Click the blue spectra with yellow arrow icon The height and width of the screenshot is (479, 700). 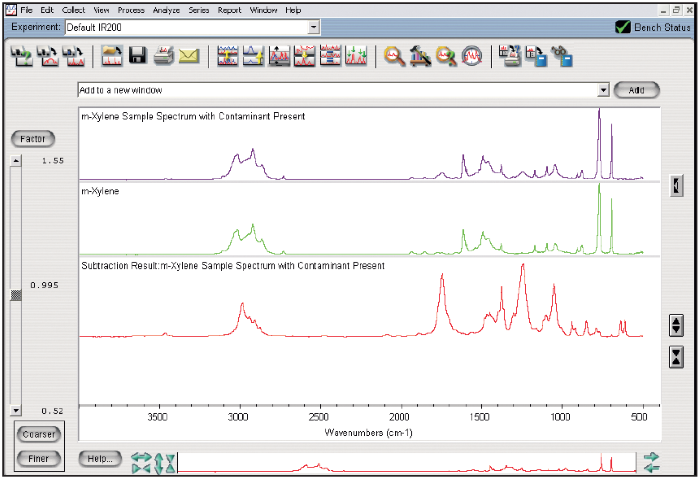tap(253, 56)
